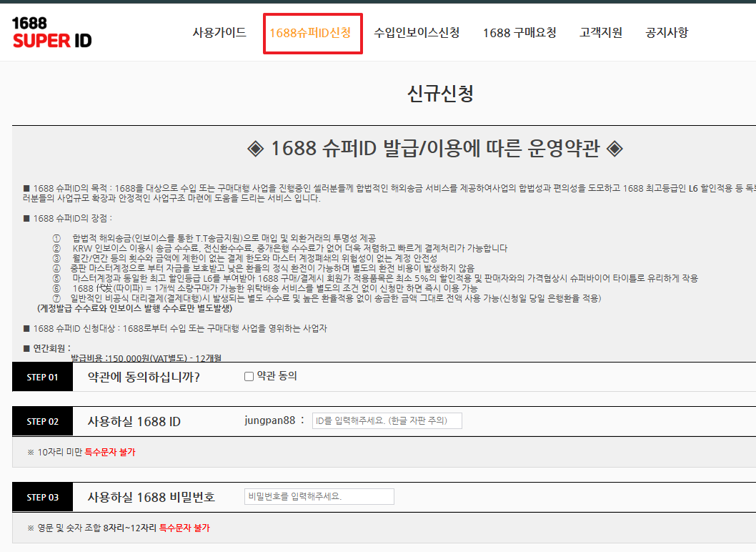This screenshot has width=756, height=552.
Task: Click the '사용하실 1688 비밀번호' label
Action: pos(151,497)
